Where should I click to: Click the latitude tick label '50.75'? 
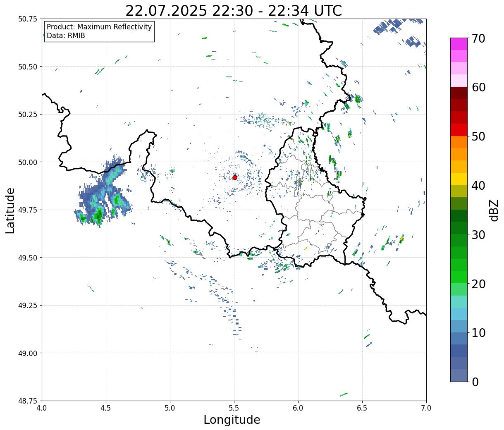28,19
